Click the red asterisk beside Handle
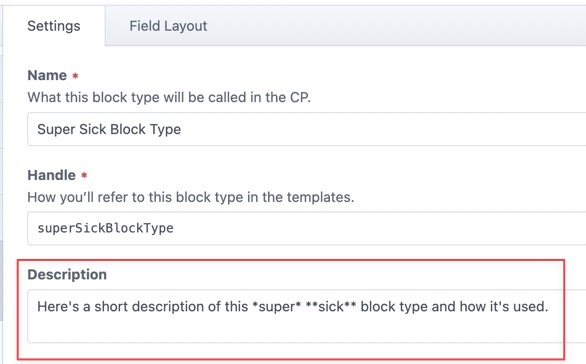Viewport: 586px width, 364px height. coord(84,175)
